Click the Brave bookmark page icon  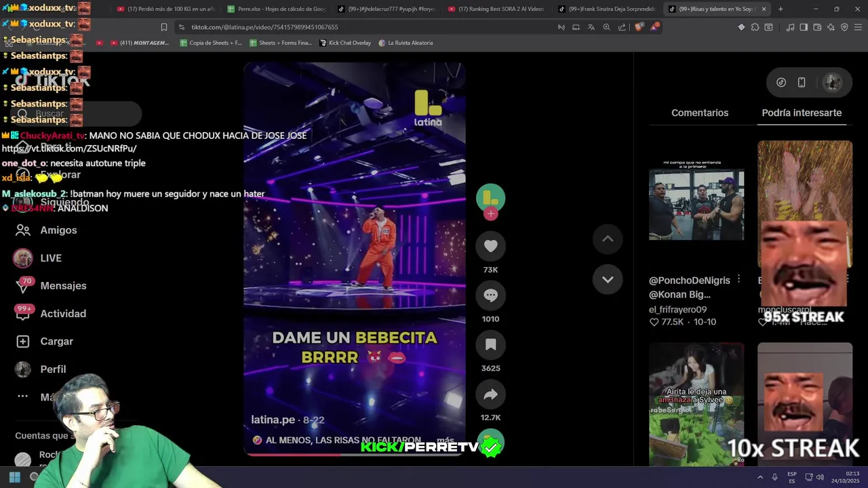(x=164, y=27)
